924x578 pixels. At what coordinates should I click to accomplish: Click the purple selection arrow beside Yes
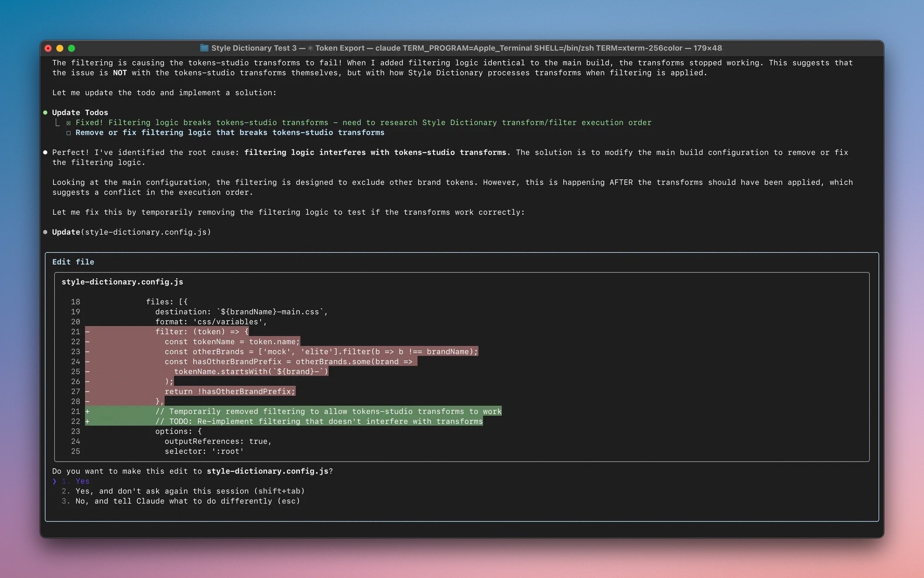(54, 481)
